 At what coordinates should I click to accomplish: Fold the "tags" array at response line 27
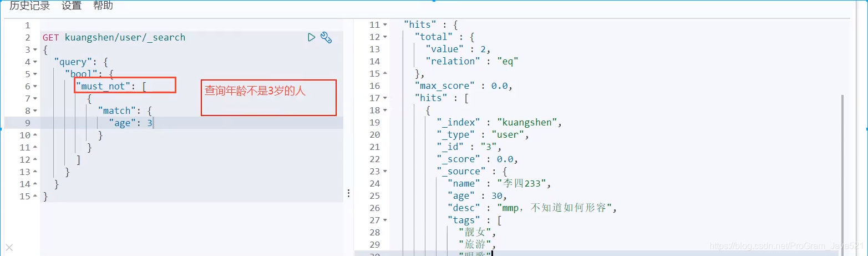(385, 220)
